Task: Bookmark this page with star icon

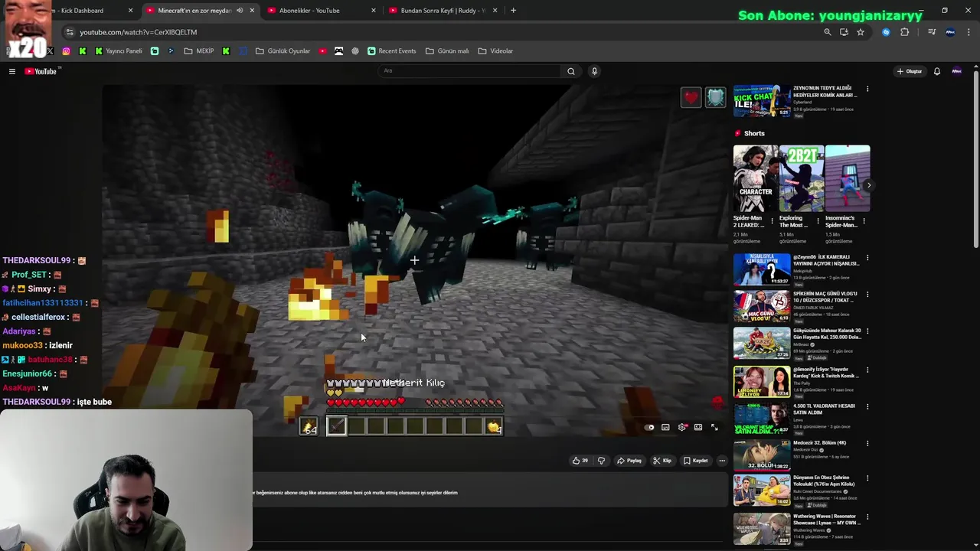Action: (x=861, y=32)
